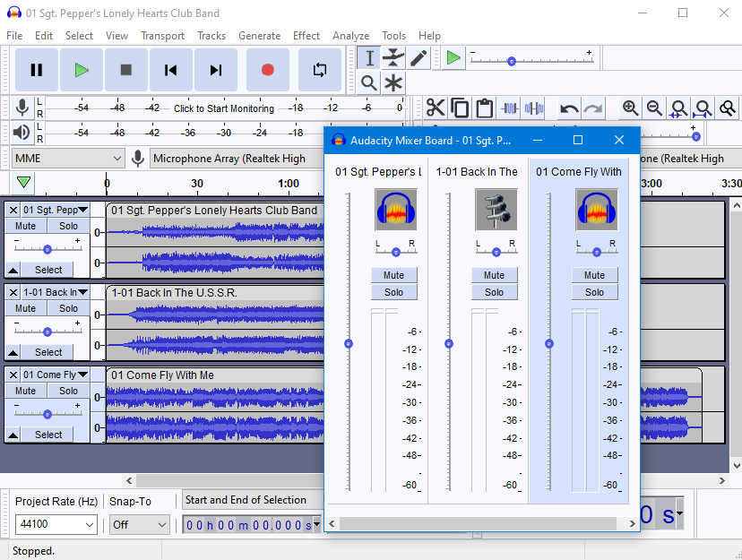Click the Play-at-Speed green arrow
Screen dimensions: 742x560
453,58
